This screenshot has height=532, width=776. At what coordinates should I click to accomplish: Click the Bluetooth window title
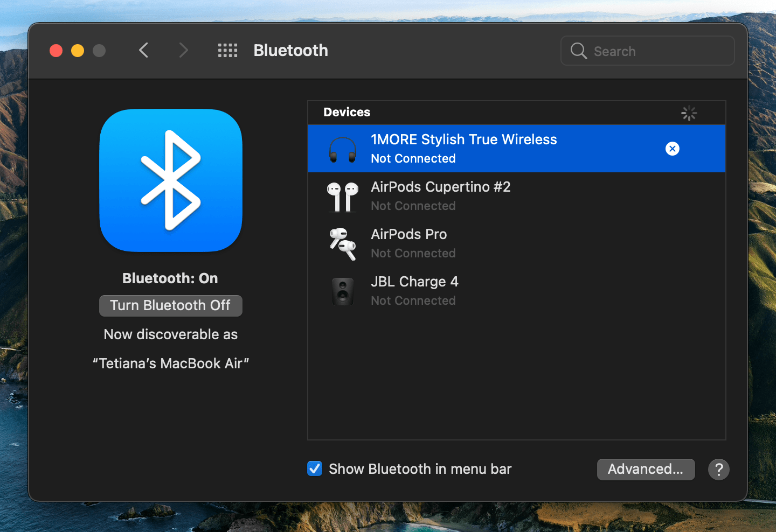coord(291,51)
